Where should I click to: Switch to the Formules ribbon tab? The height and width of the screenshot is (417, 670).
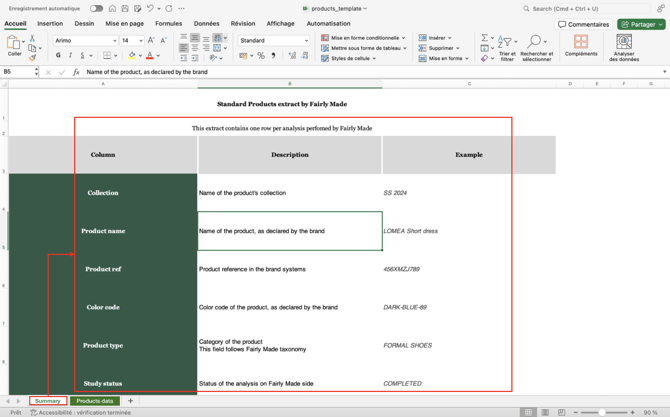[168, 23]
